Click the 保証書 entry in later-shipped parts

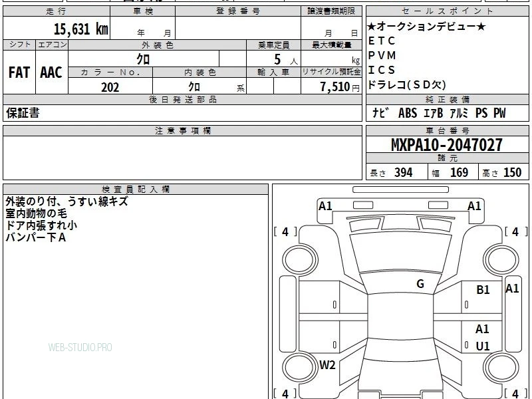coord(23,113)
